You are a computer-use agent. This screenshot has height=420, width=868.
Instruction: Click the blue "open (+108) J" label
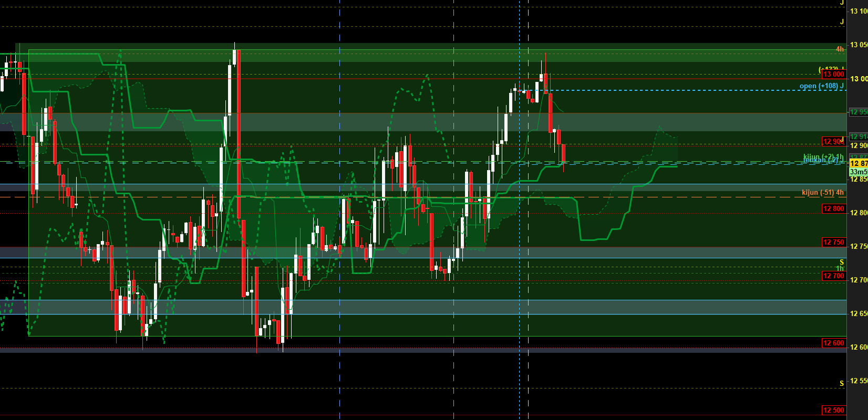tap(822, 86)
